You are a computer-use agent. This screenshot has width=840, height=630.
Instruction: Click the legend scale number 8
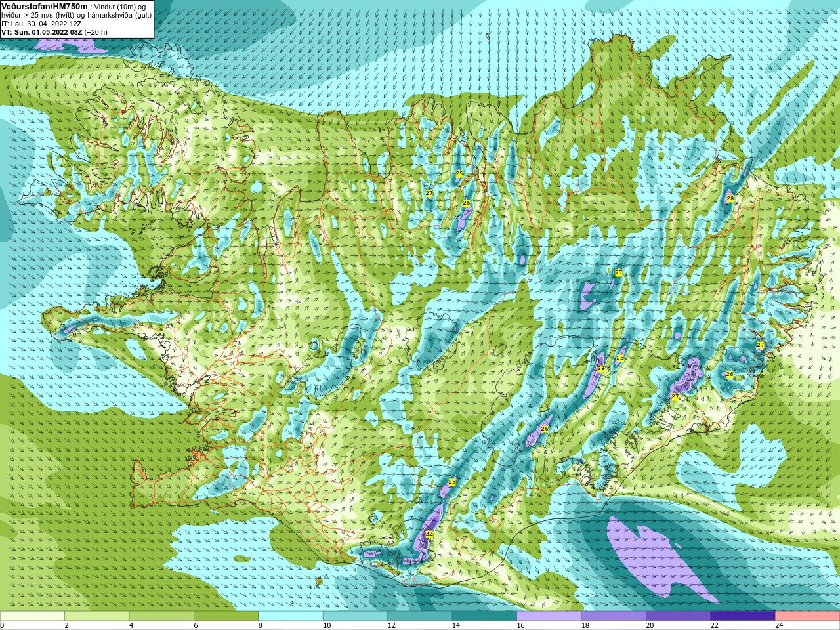(261, 625)
